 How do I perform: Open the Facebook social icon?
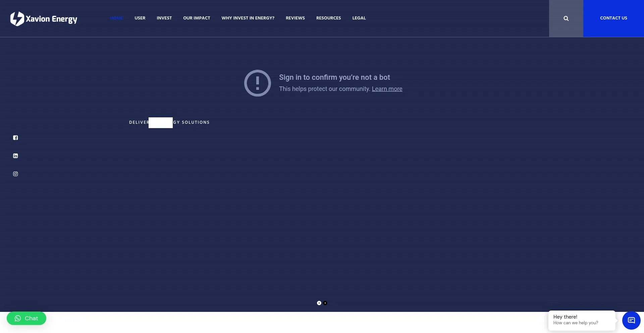(15, 138)
